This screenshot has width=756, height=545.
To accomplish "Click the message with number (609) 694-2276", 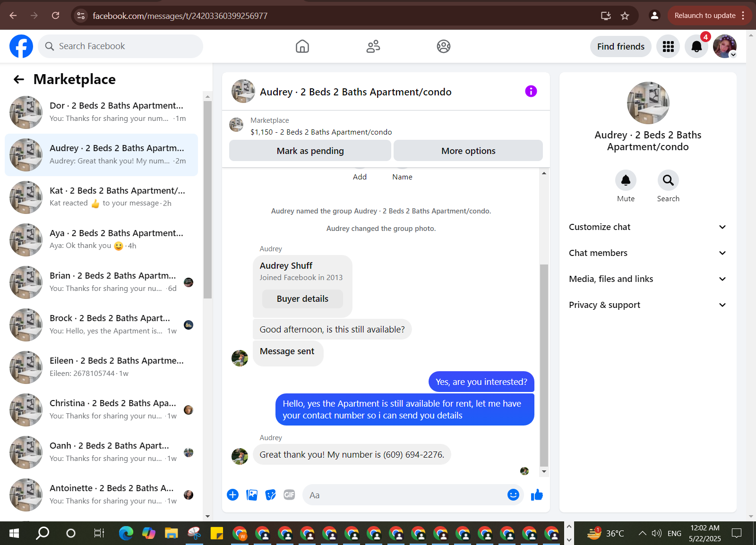I will click(352, 455).
